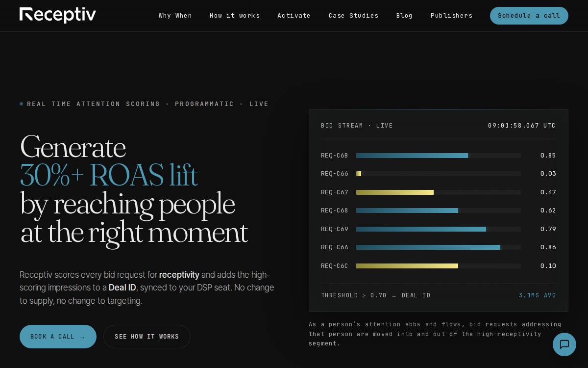Image resolution: width=588 pixels, height=368 pixels.
Task: Click the REQ-C6B request label
Action: tap(334, 156)
